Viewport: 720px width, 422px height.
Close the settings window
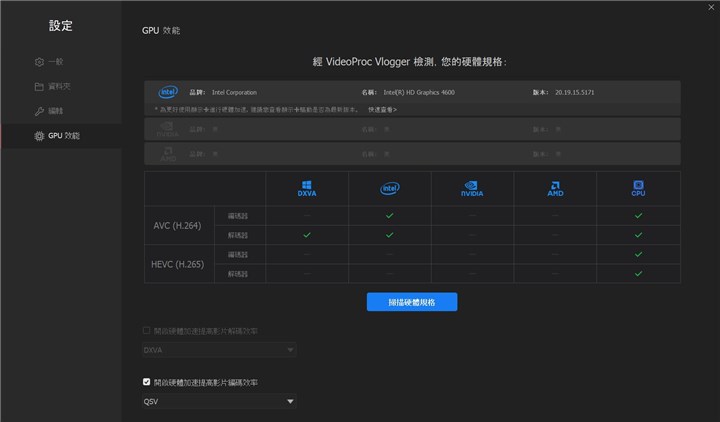tap(711, 7)
